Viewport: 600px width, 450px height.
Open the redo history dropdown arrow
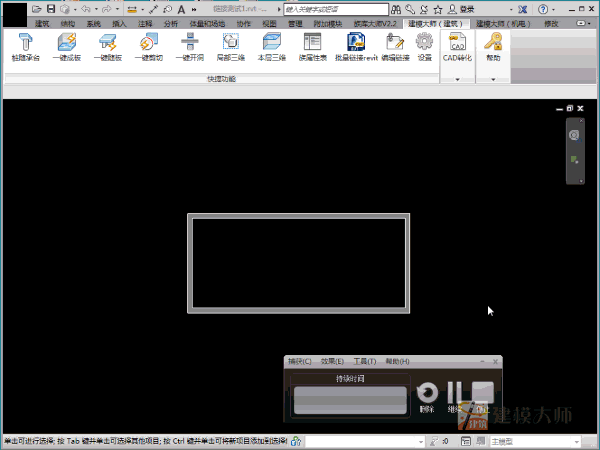[117, 9]
